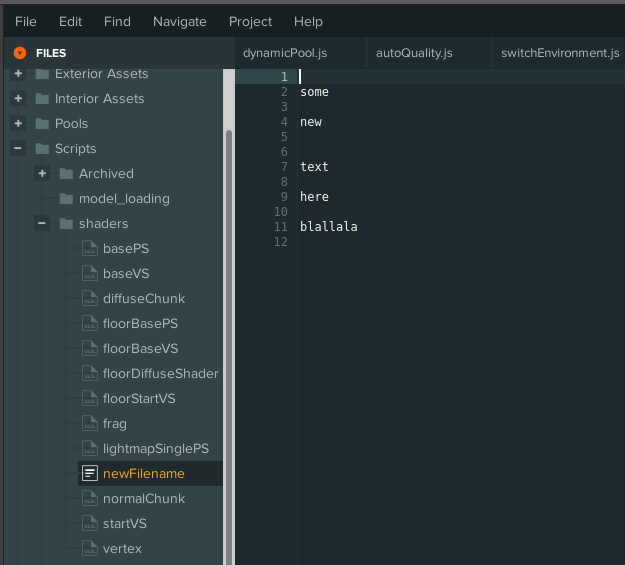This screenshot has height=565, width=625.
Task: Click the floorDiffuseShader file icon
Action: (90, 374)
